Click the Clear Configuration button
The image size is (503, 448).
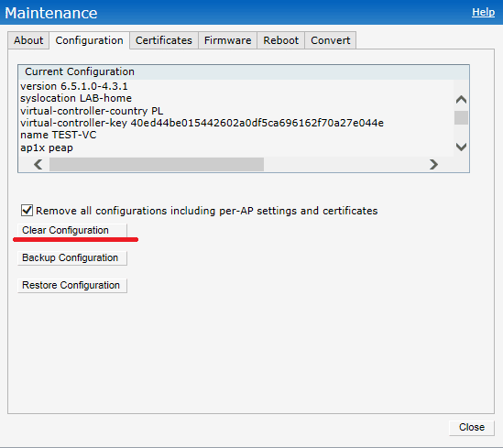(x=72, y=230)
